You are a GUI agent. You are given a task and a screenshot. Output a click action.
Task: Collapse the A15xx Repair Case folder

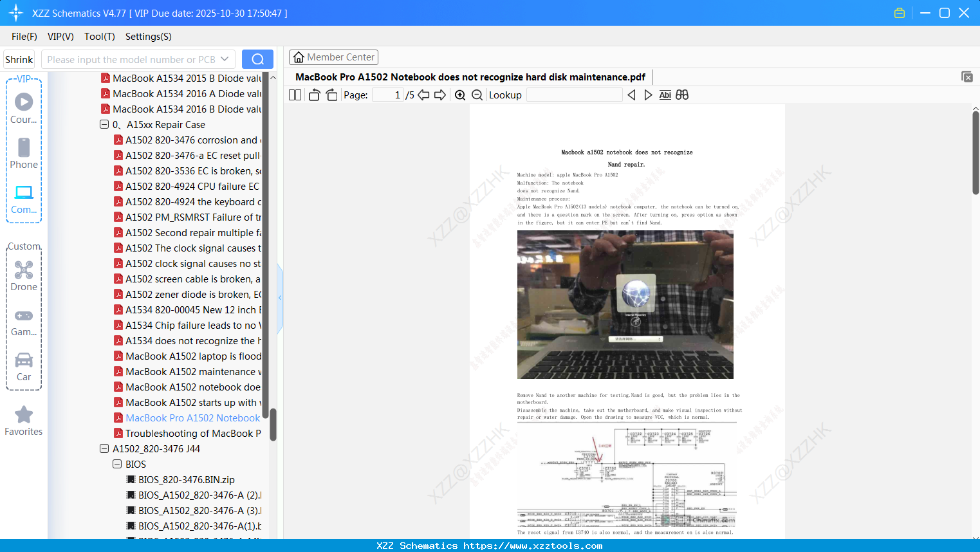104,125
